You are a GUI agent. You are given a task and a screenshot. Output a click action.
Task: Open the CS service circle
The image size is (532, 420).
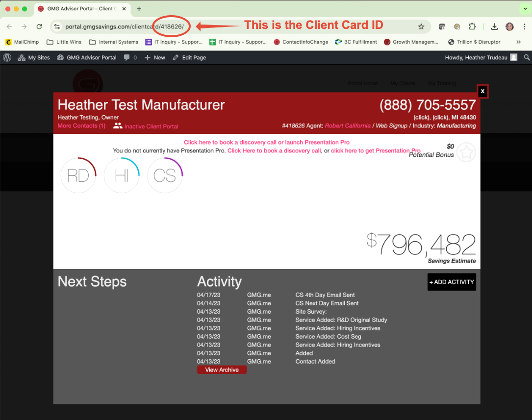(165, 175)
